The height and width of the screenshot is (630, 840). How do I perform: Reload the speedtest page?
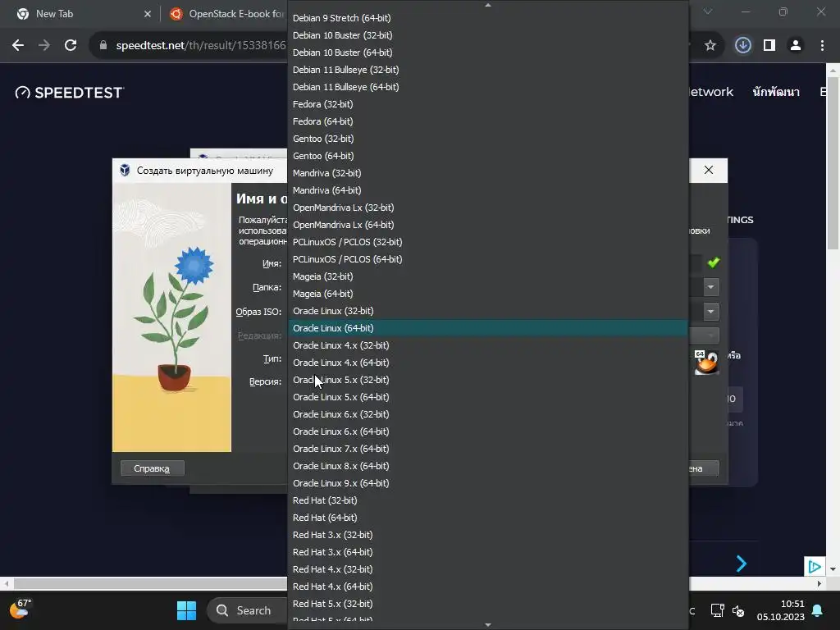71,46
